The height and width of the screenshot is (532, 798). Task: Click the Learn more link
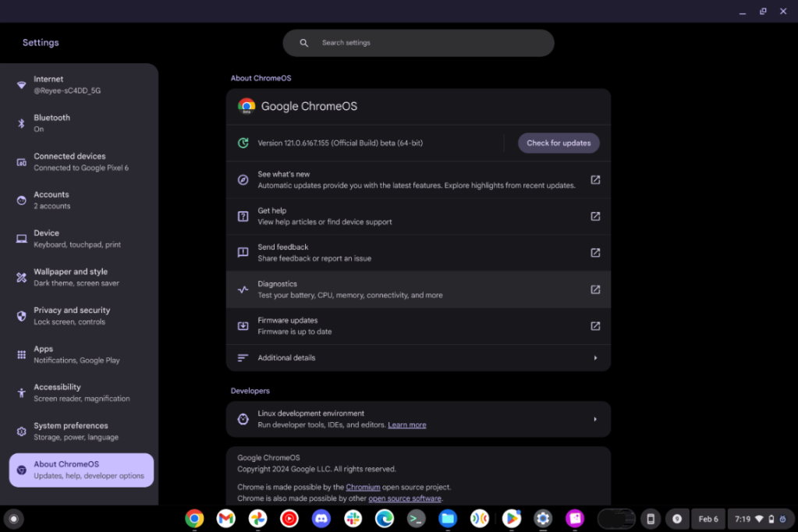pyautogui.click(x=406, y=425)
